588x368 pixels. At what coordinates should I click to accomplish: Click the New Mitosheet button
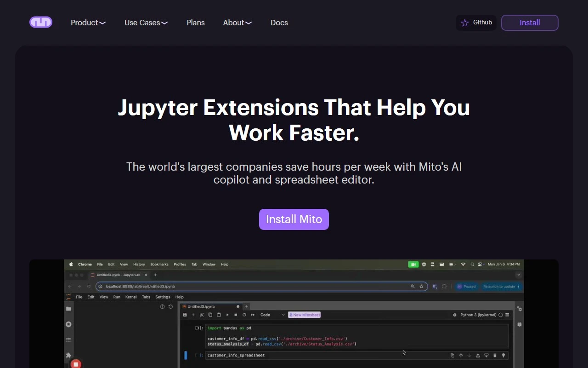304,315
